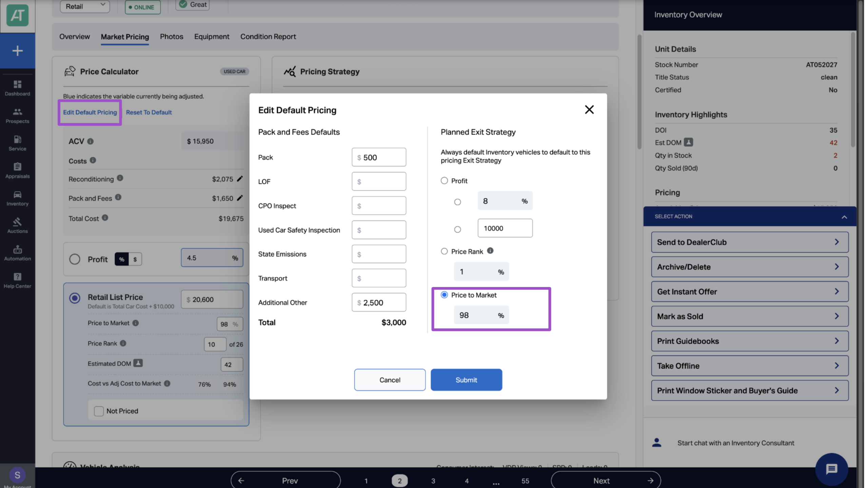
Task: Go to the Prev vehicle
Action: (x=285, y=481)
